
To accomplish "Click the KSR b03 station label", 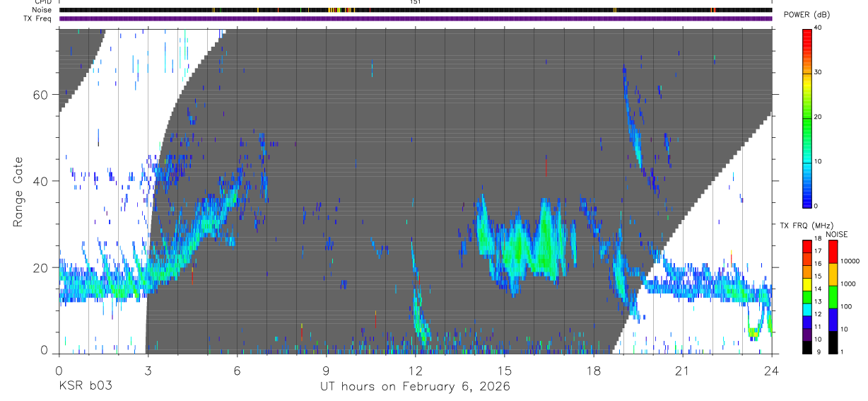I will (x=85, y=387).
